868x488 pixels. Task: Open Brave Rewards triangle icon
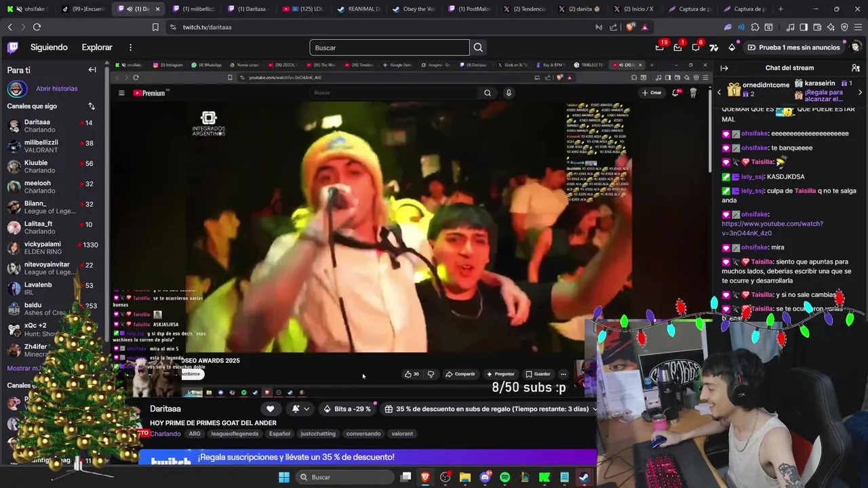tap(644, 27)
